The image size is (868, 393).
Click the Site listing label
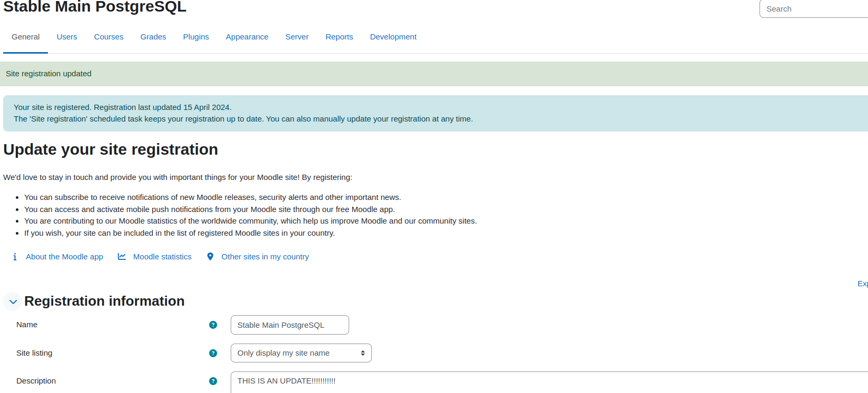coord(34,353)
